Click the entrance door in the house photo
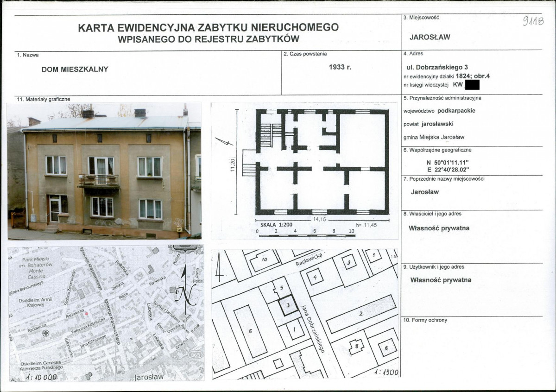Viewport: 556px width, 392px height. click(55, 209)
